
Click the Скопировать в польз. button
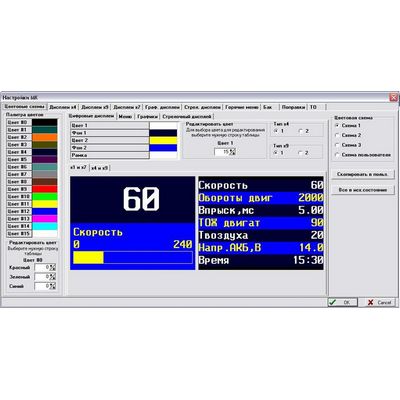click(x=363, y=174)
